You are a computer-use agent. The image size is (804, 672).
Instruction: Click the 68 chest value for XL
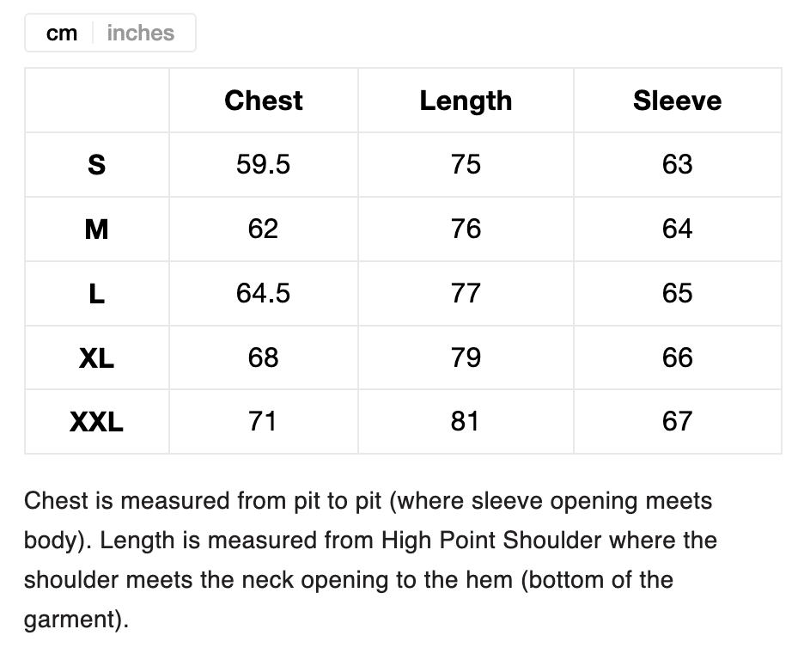click(x=263, y=357)
